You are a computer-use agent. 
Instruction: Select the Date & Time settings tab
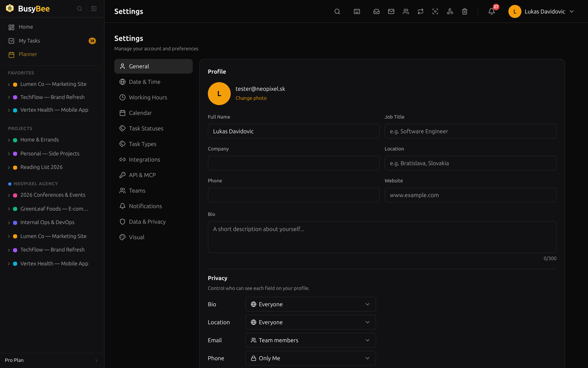pos(153,82)
